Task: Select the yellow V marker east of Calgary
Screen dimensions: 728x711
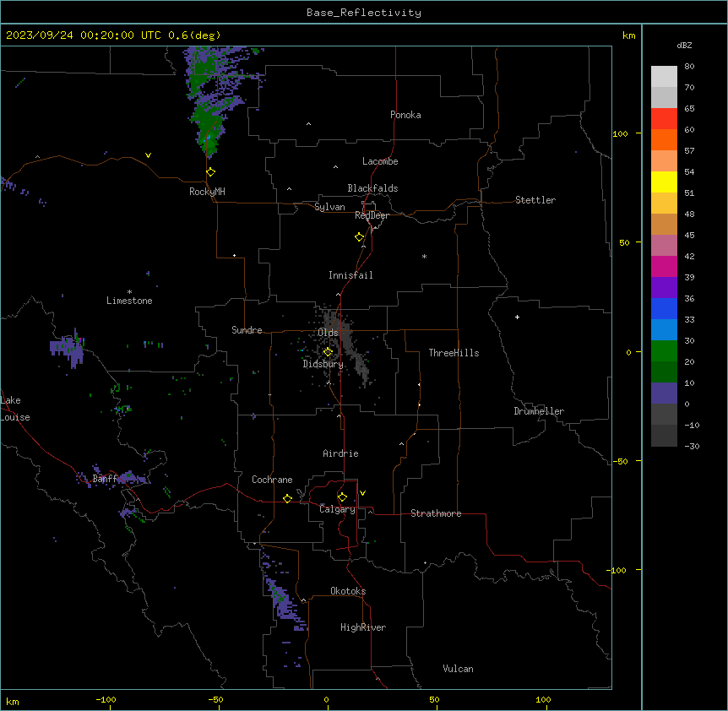Action: pyautogui.click(x=362, y=493)
